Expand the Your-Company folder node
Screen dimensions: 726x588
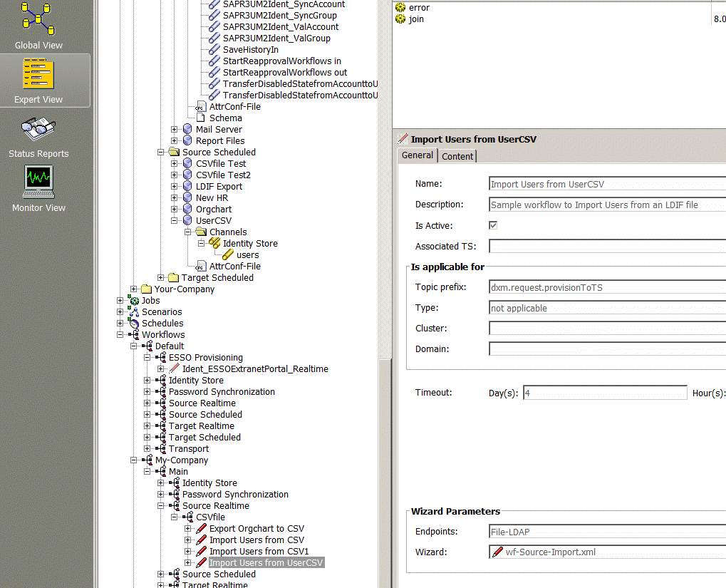134,289
